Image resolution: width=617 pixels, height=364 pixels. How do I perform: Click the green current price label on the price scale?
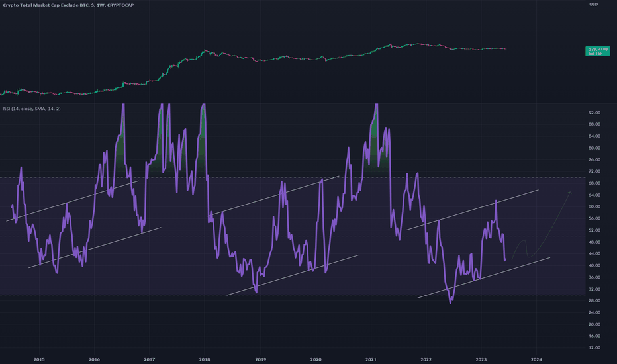[x=597, y=51]
